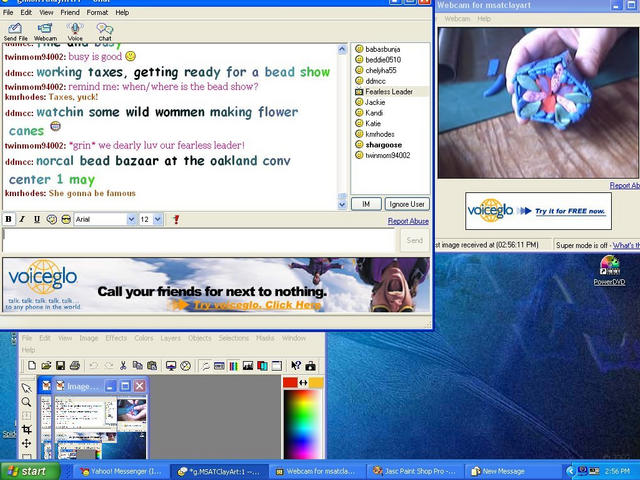Click the Print icon in Paint Shop Pro
Screen dimensions: 640x480
[75, 366]
